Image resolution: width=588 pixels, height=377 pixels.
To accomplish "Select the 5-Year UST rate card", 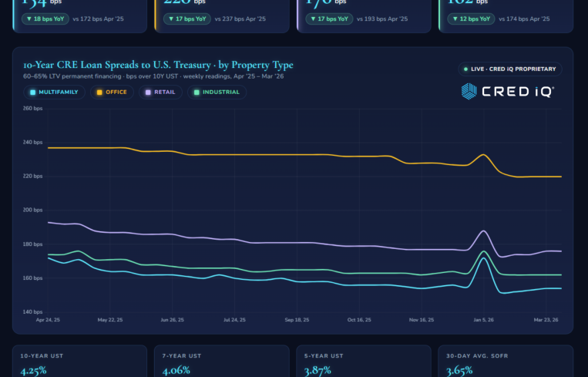I will [x=362, y=362].
